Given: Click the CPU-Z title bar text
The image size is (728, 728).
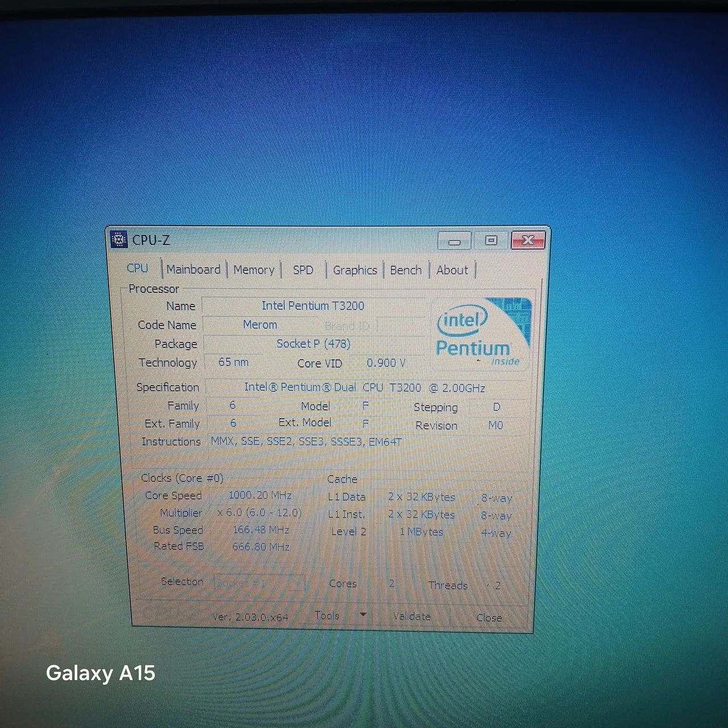Looking at the screenshot, I should coord(151,240).
